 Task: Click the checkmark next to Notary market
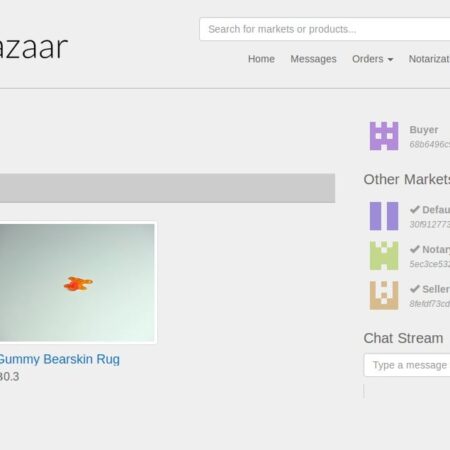pyautogui.click(x=414, y=249)
